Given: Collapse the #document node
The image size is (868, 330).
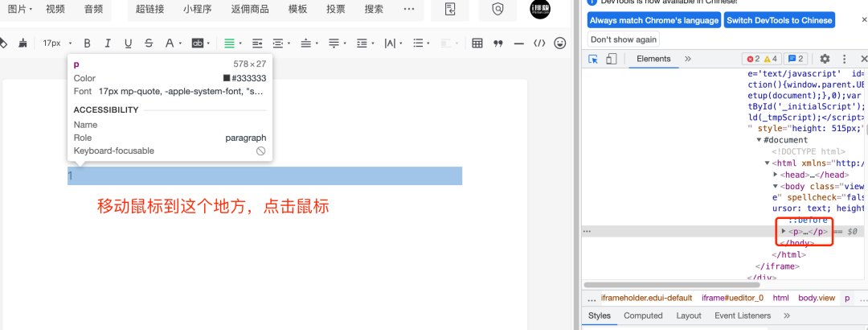Looking at the screenshot, I should [759, 140].
